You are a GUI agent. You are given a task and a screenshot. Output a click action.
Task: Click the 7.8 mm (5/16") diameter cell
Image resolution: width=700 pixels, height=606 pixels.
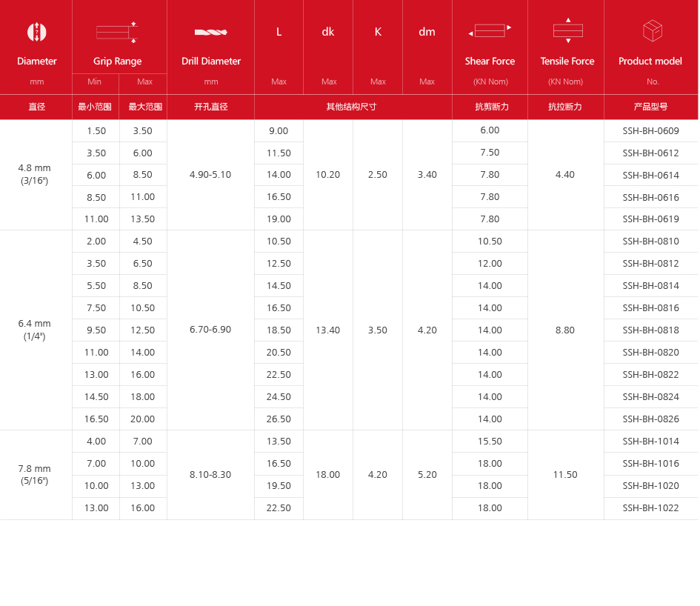tap(35, 474)
